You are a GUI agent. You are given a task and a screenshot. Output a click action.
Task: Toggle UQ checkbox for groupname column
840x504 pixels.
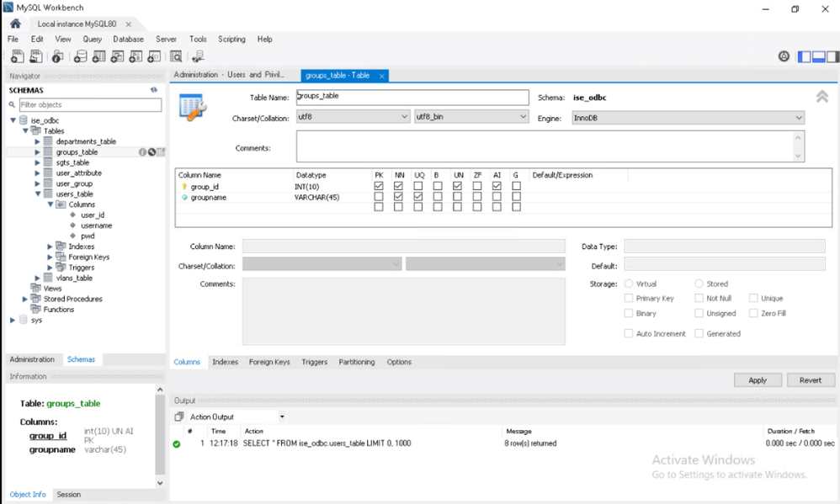417,197
